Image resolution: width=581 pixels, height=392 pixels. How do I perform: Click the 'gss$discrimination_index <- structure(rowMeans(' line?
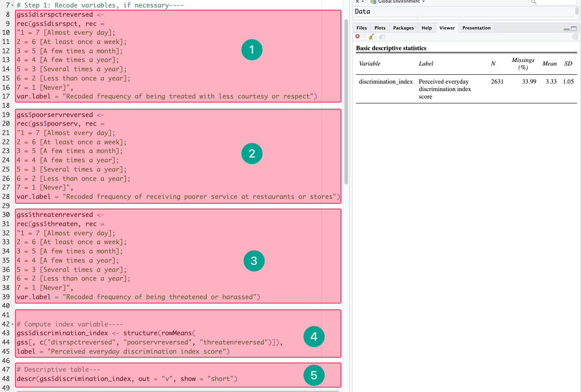(x=106, y=333)
